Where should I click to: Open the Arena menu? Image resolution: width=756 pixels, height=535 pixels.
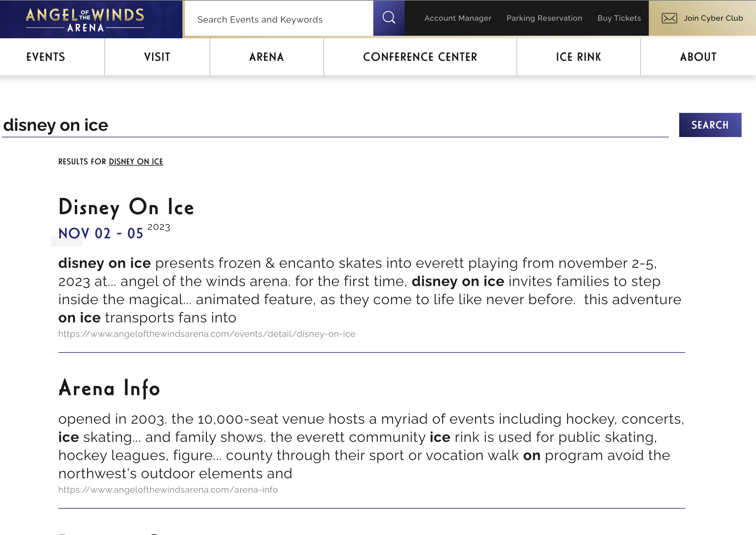click(267, 57)
